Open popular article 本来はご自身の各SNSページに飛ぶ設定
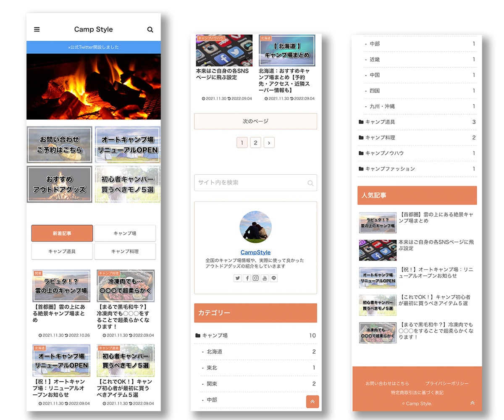Screen dimensions: 504x420 (417, 250)
